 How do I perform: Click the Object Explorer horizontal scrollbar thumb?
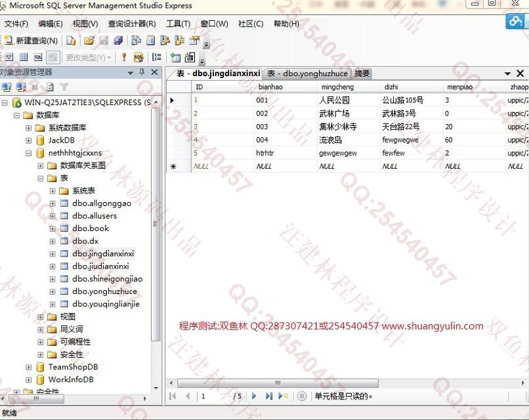coord(36,398)
